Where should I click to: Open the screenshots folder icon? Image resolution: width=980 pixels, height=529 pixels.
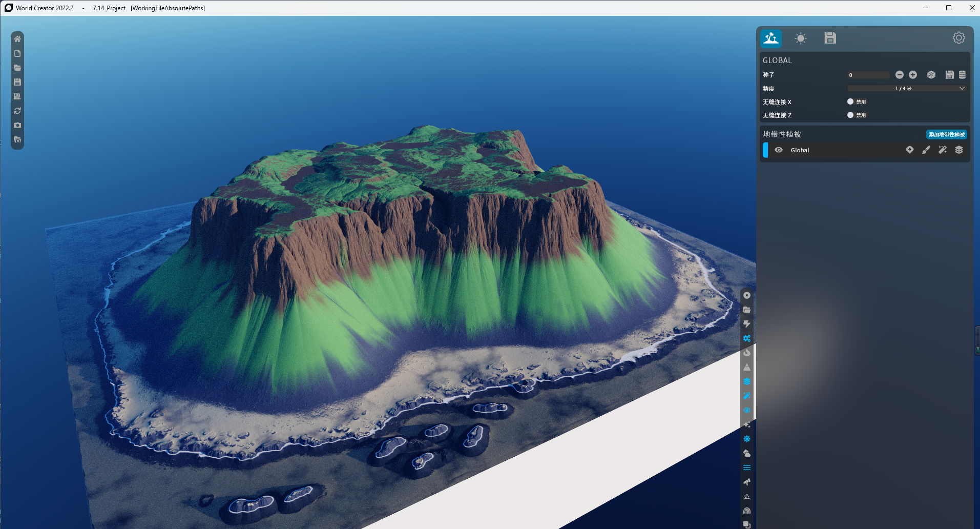pyautogui.click(x=17, y=139)
